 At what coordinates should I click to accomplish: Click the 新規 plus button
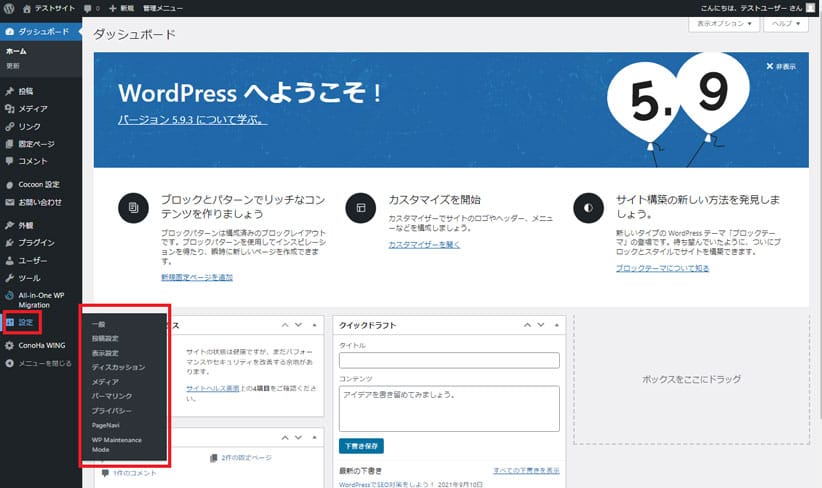pyautogui.click(x=121, y=8)
